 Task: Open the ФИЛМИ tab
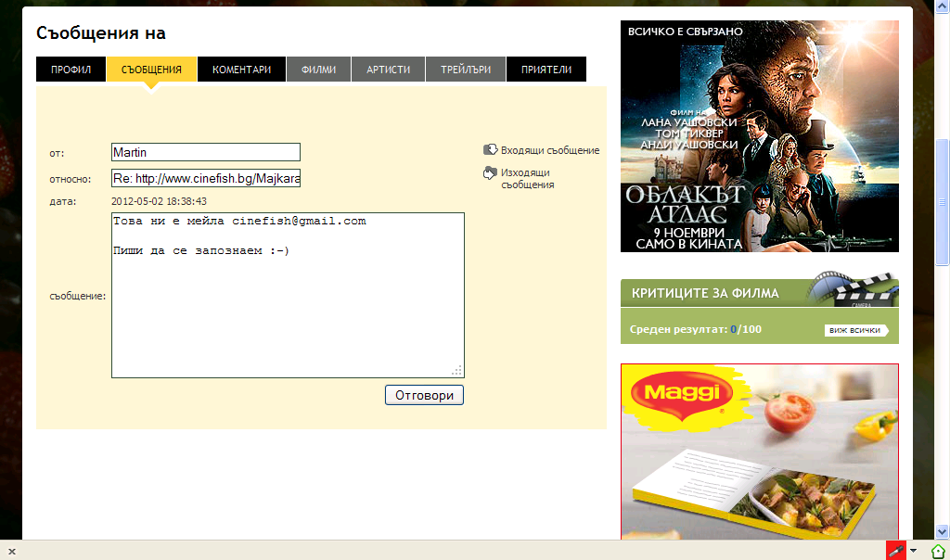click(x=318, y=70)
